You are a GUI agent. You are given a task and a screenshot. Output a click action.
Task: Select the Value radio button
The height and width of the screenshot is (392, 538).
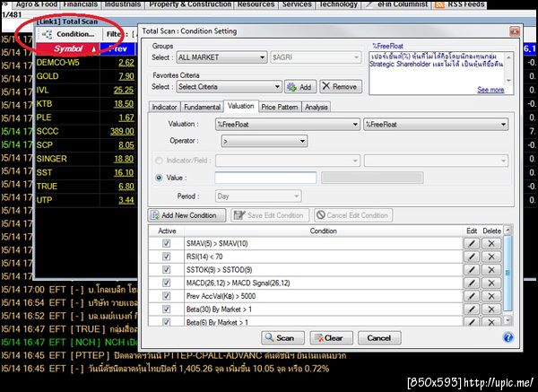(159, 178)
